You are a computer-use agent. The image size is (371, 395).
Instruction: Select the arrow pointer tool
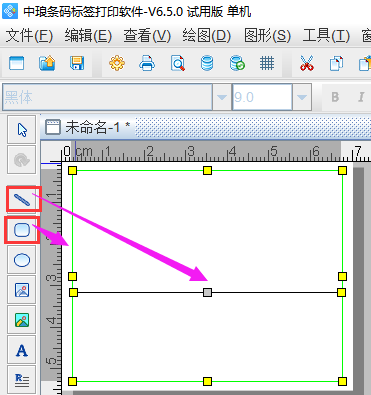coord(22,130)
